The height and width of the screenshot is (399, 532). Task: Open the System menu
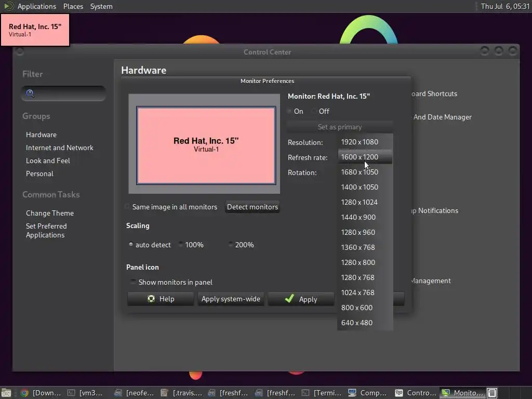point(101,6)
